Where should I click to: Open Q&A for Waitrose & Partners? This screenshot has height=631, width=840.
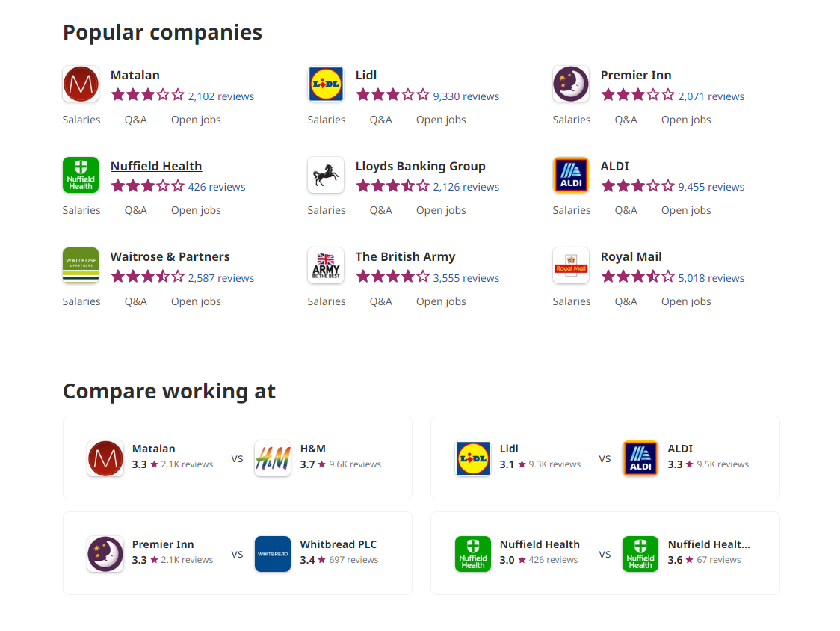coord(136,301)
